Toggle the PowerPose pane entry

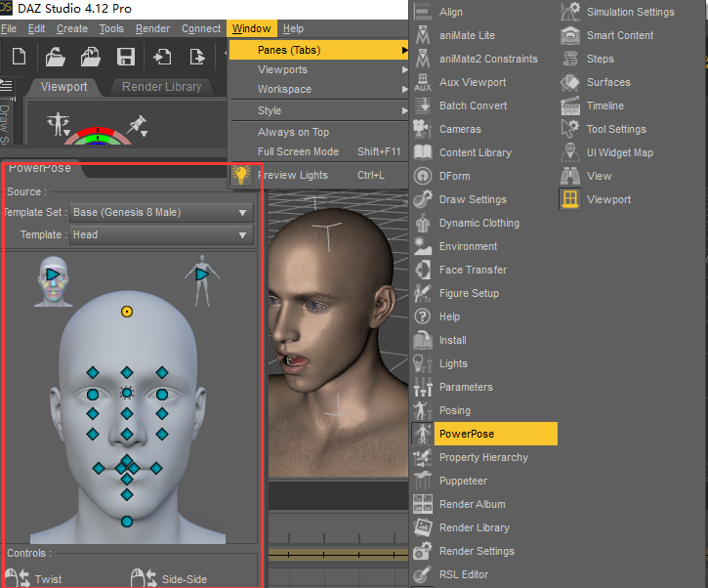484,434
